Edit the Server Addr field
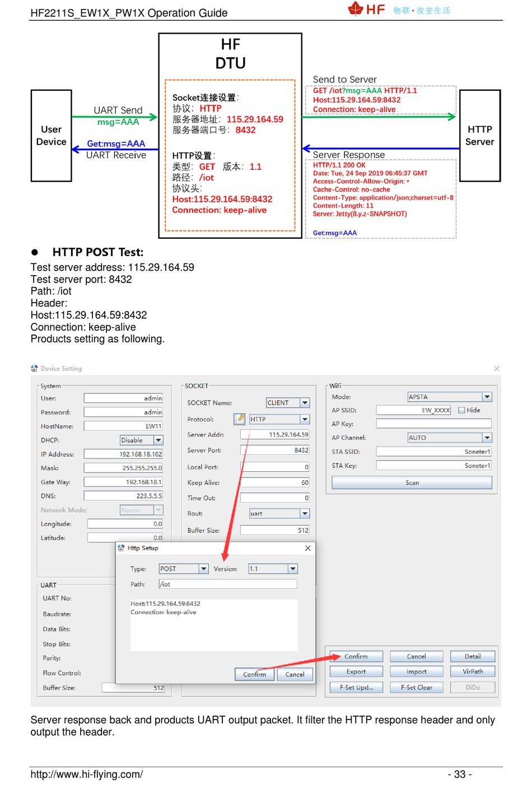This screenshot has width=532, height=789. [274, 434]
